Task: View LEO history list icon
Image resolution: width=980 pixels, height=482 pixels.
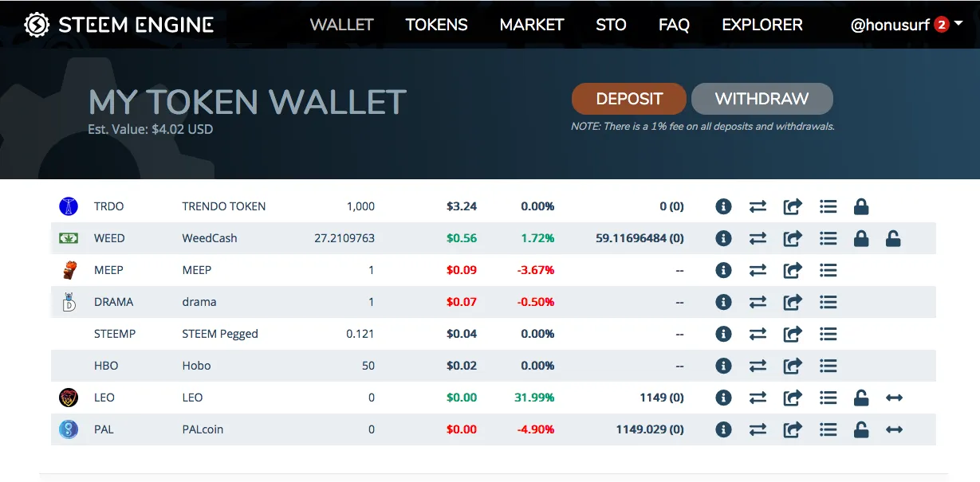Action: tap(828, 398)
